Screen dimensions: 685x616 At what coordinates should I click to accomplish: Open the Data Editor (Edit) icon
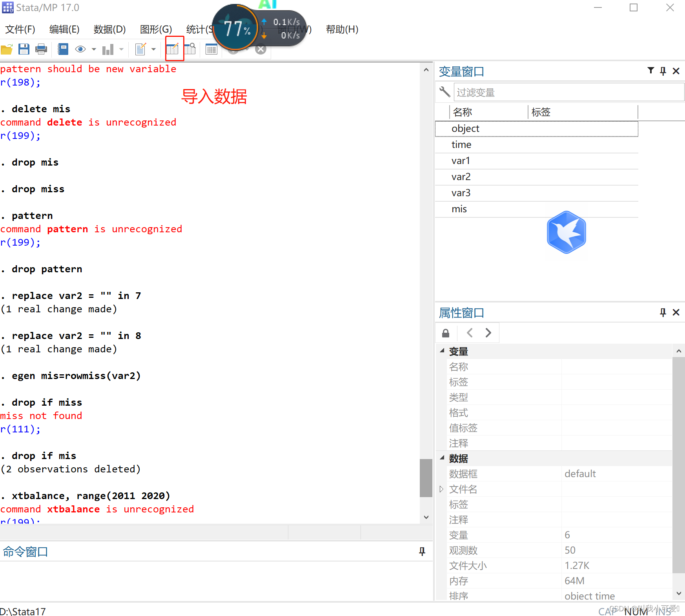click(173, 49)
